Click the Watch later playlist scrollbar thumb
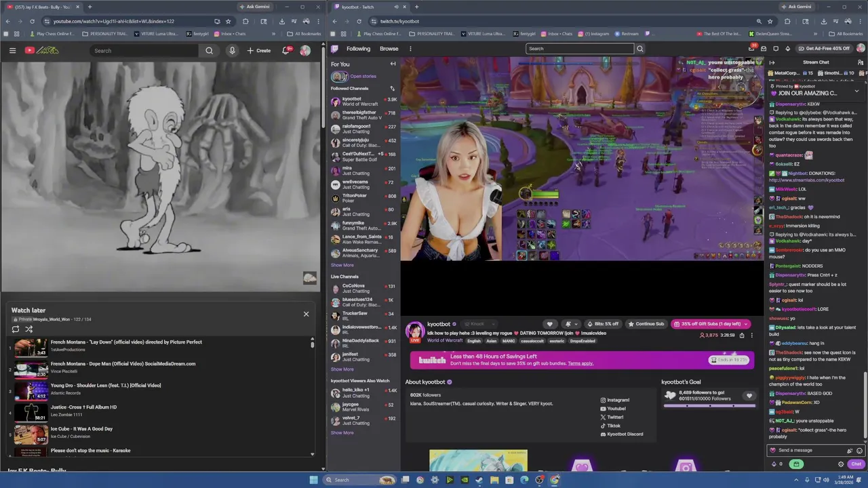Image resolution: width=868 pixels, height=488 pixels. coord(312,344)
